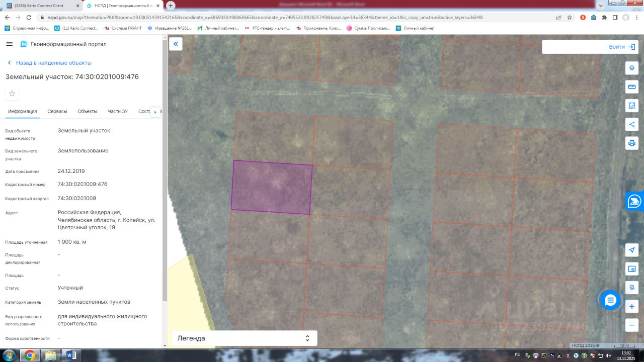
Task: Open the Приложение. Клас bookmark
Action: [318, 28]
